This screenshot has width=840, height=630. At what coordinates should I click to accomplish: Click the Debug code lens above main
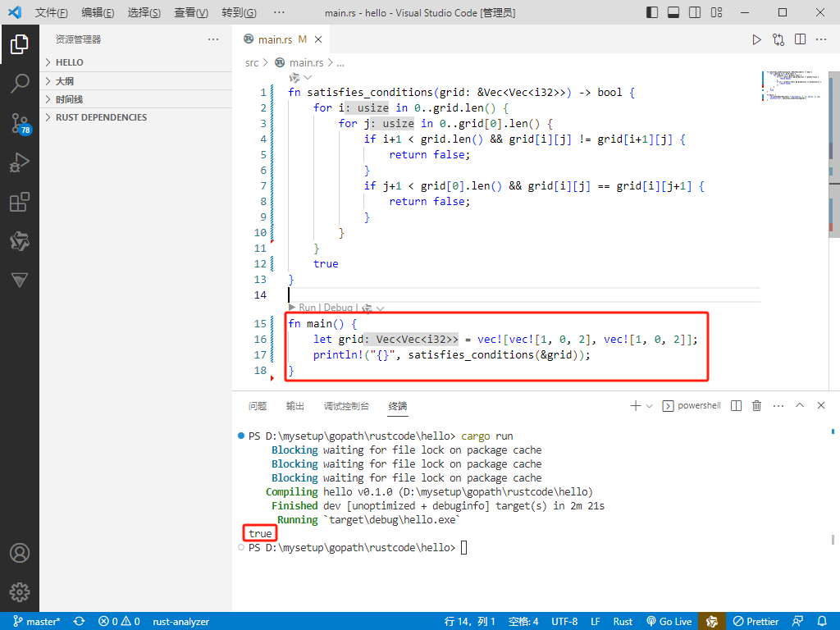pos(338,308)
